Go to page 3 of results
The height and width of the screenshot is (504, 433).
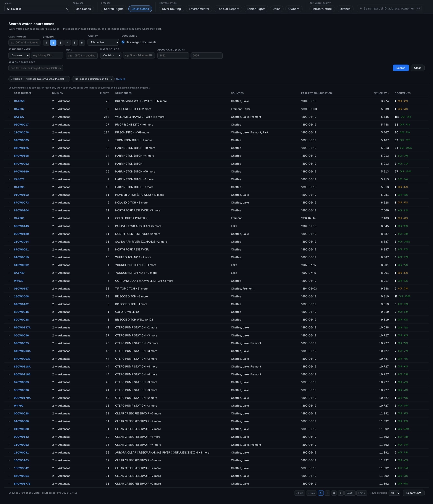pyautogui.click(x=334, y=493)
